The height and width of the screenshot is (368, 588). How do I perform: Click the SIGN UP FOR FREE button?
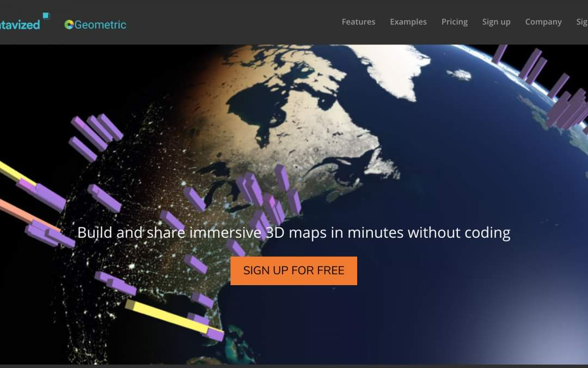point(293,271)
